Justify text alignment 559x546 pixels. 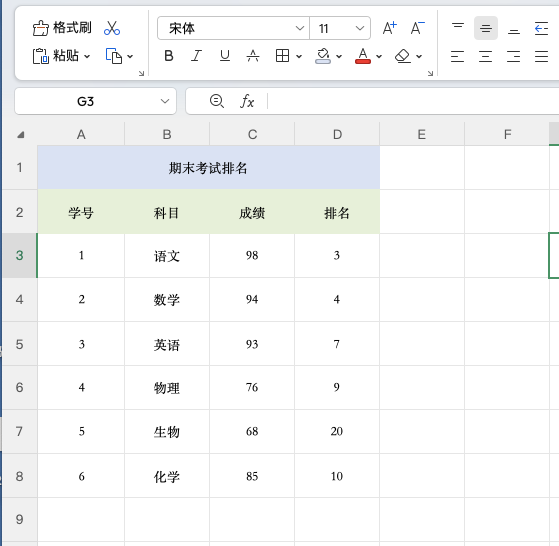click(542, 56)
